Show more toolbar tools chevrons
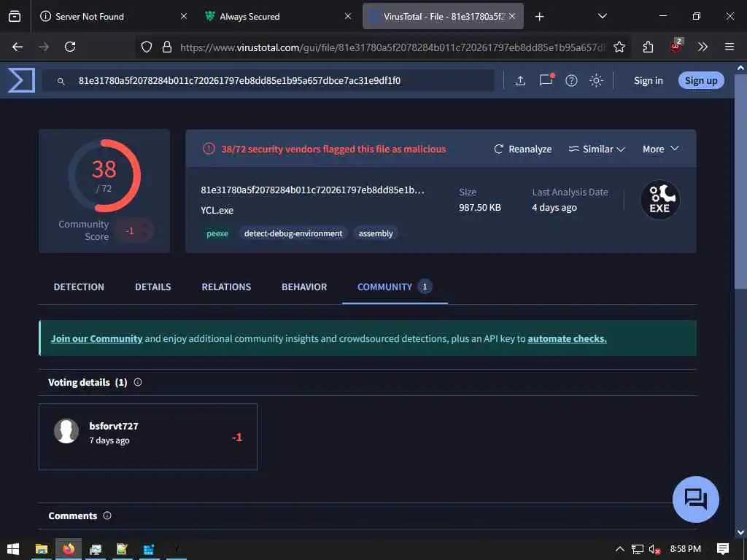The width and height of the screenshot is (747, 560). click(x=703, y=47)
